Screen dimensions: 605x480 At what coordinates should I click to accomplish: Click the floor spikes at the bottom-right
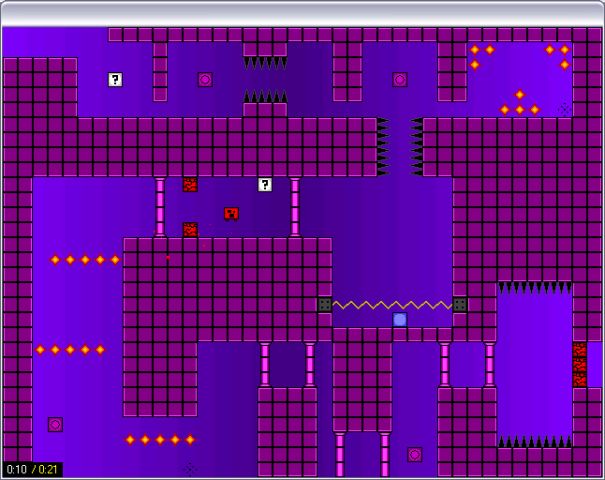(x=535, y=441)
